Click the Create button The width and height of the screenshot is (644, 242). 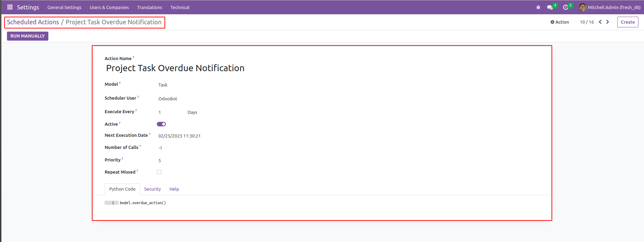(x=628, y=22)
